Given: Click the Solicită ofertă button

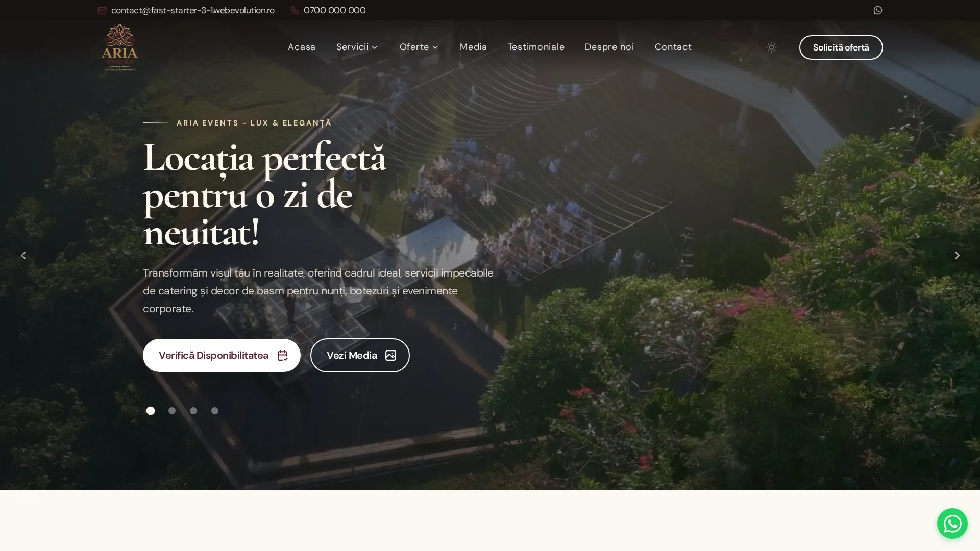Looking at the screenshot, I should click(841, 47).
